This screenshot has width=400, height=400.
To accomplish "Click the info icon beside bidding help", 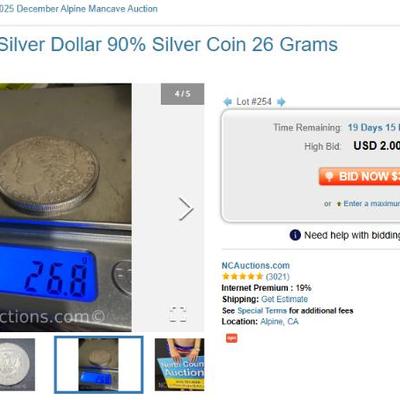I will pyautogui.click(x=295, y=235).
